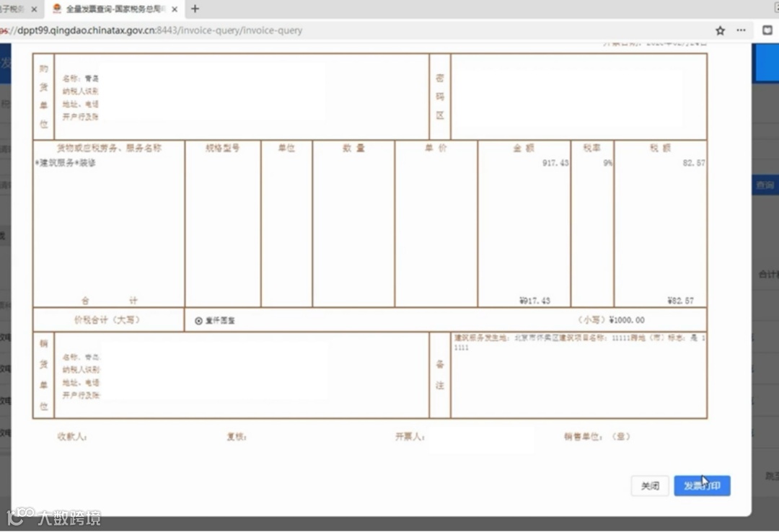Click the 发票打印 print invoice button
This screenshot has width=779, height=532.
pyautogui.click(x=702, y=485)
